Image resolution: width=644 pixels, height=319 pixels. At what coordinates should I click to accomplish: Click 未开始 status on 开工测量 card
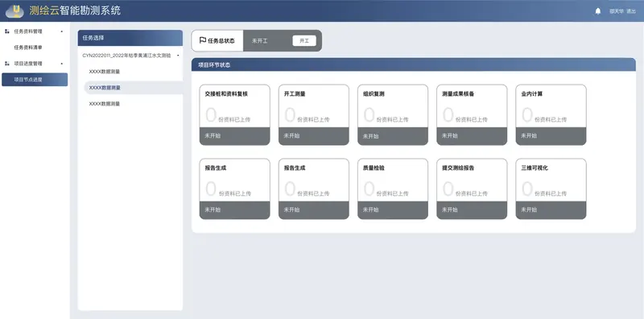coord(291,135)
